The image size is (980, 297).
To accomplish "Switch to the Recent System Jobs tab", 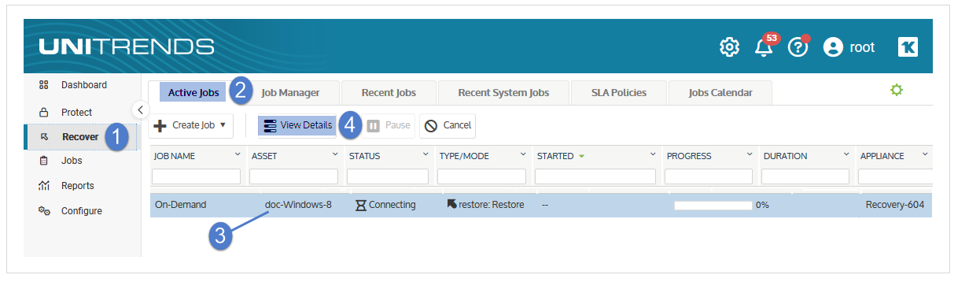I will (503, 93).
